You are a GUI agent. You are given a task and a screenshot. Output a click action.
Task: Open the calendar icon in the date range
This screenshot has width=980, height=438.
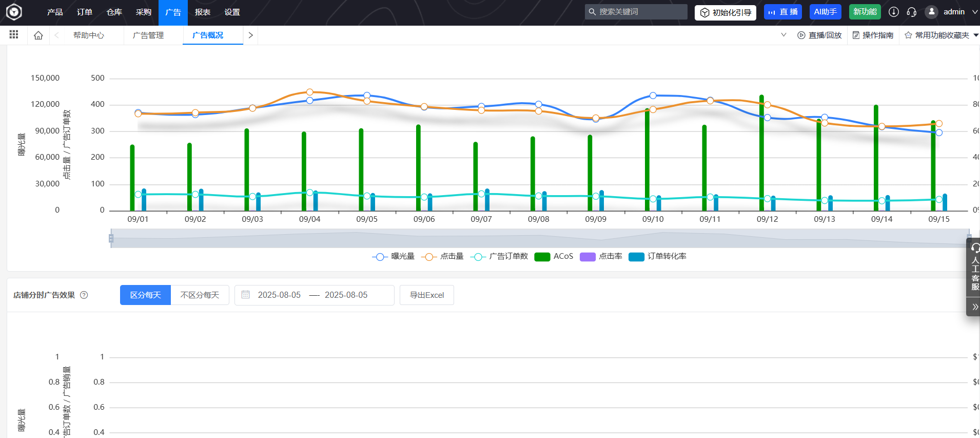tap(246, 295)
